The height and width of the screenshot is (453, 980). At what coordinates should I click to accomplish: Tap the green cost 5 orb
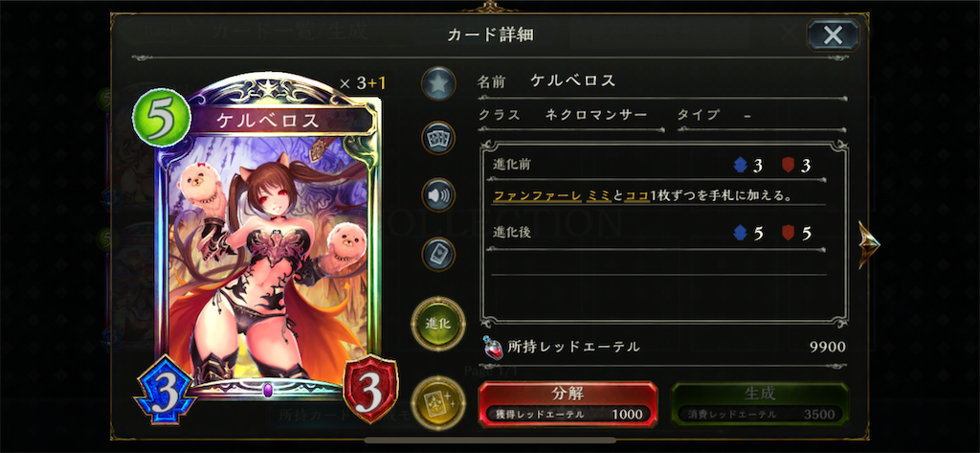coord(161,118)
